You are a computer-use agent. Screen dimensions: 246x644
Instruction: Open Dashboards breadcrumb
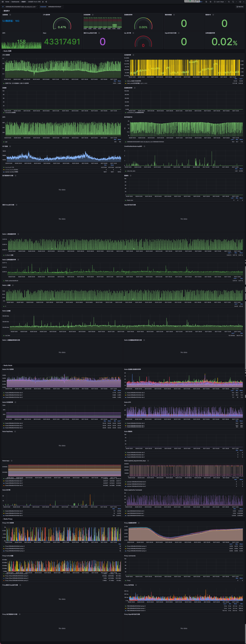click(15, 2)
